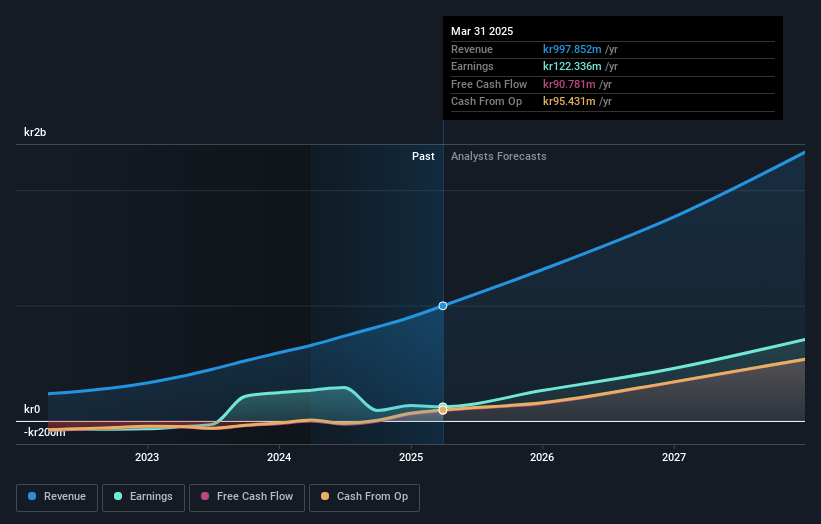821x524 pixels.
Task: Toggle the Cash From Op legend series
Action: [x=364, y=497]
